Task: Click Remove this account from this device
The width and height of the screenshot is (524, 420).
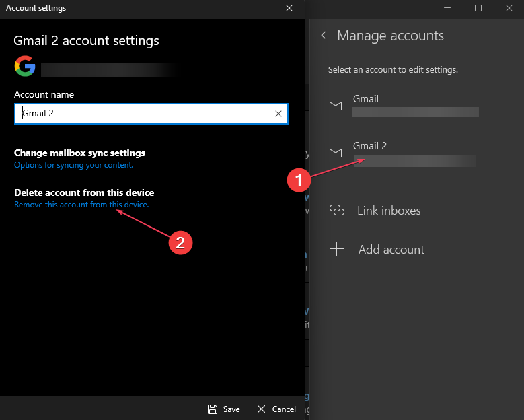Action: point(81,205)
